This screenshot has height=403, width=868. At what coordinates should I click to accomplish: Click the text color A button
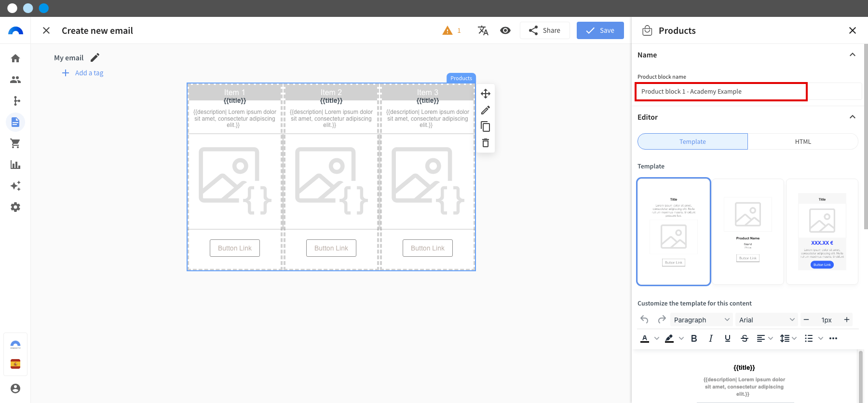645,338
